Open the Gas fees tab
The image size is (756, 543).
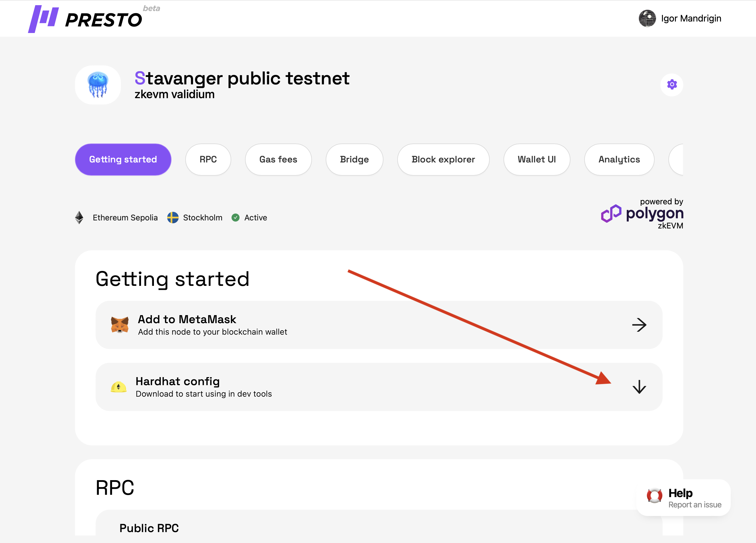coord(278,160)
